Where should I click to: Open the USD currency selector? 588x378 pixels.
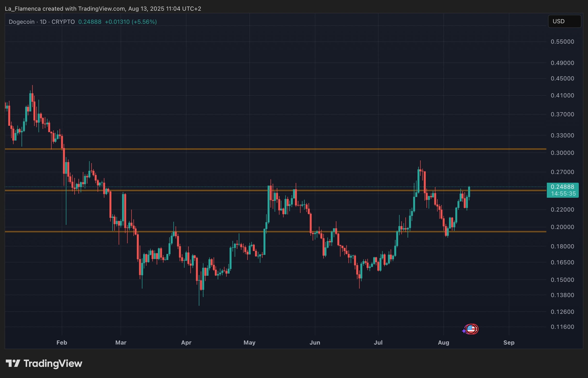coord(565,21)
